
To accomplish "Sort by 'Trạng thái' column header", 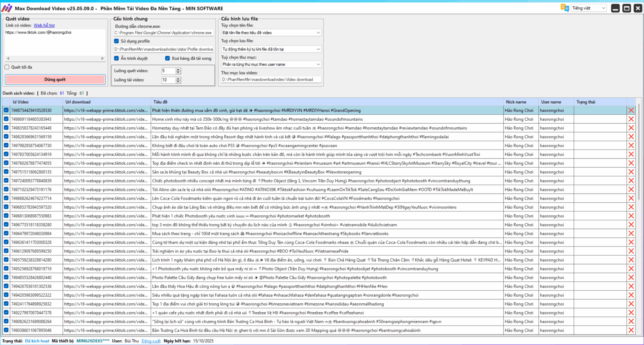I will (x=600, y=102).
